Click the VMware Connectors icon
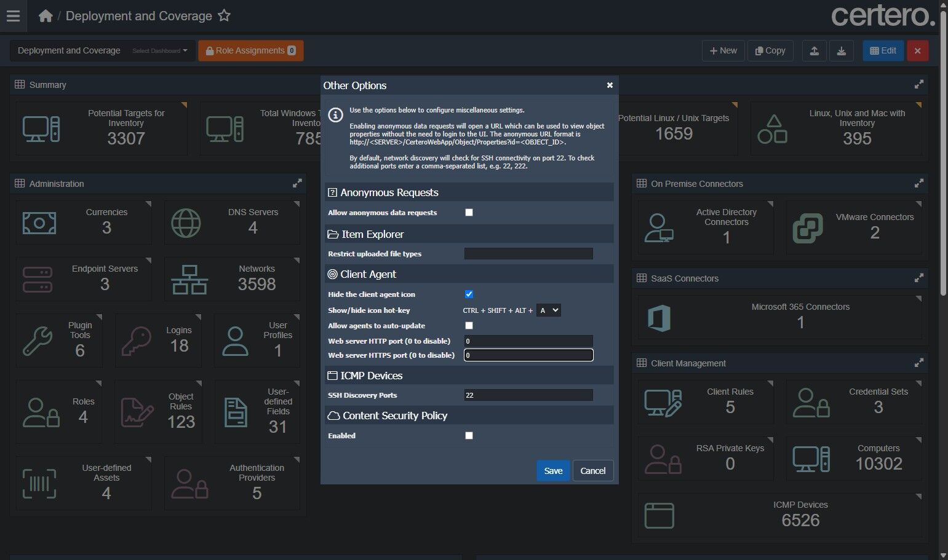948x560 pixels. [807, 228]
